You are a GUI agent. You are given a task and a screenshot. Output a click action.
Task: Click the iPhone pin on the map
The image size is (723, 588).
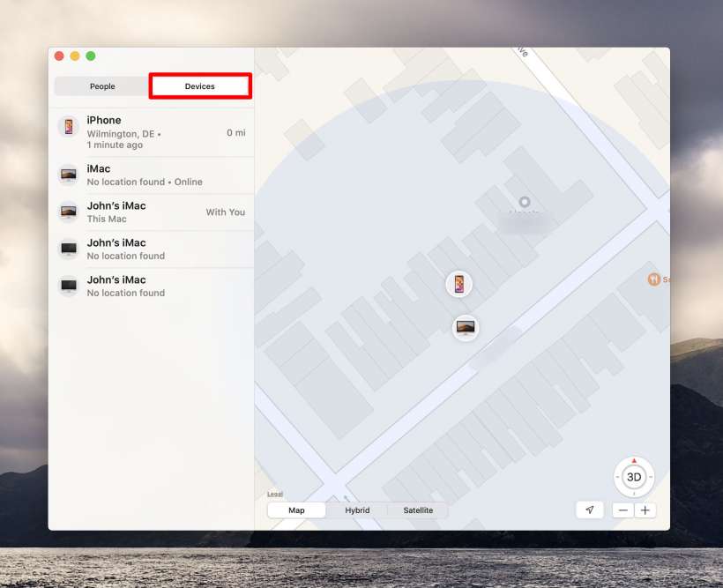[458, 284]
